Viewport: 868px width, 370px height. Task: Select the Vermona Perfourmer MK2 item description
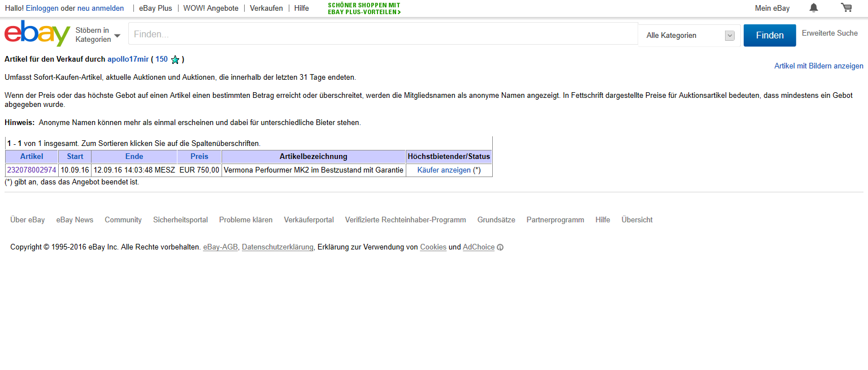(x=314, y=170)
